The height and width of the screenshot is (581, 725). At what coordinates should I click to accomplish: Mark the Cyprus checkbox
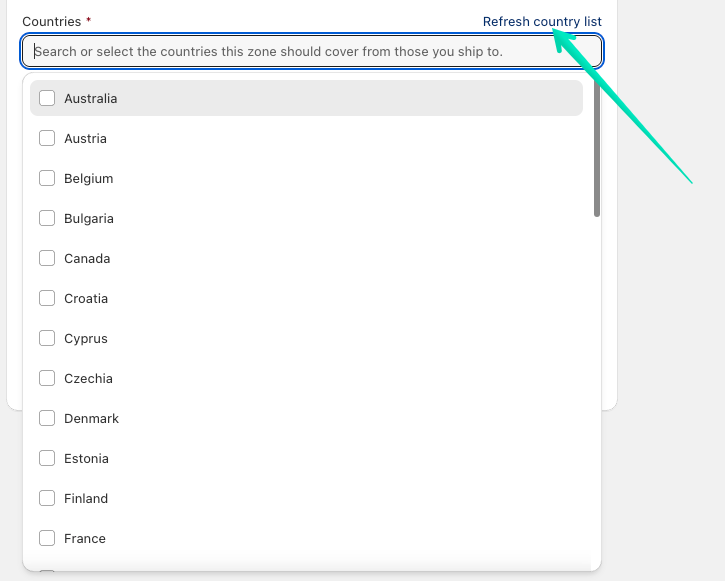(x=47, y=338)
